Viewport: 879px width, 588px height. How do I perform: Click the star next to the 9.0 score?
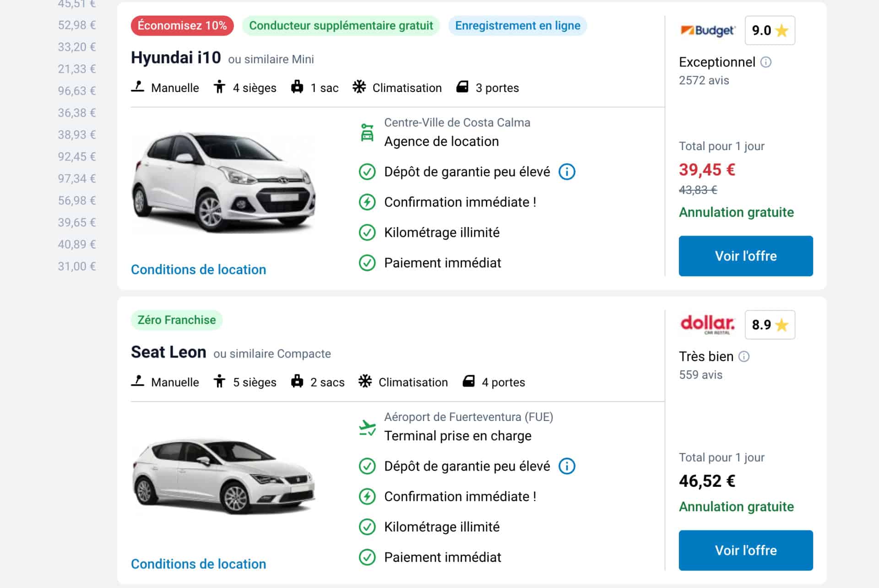(x=781, y=30)
